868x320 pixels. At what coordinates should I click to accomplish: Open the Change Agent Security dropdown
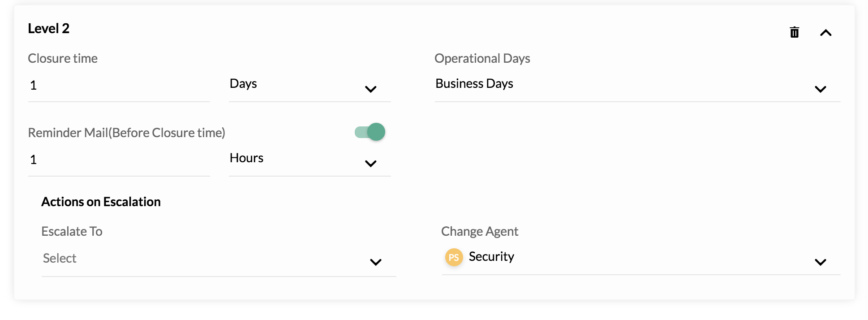tap(641, 259)
